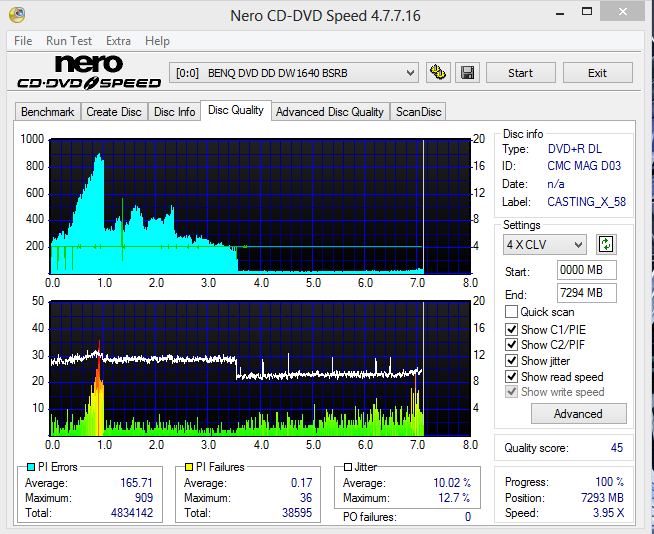Switch to the Disc Info tab

click(174, 112)
